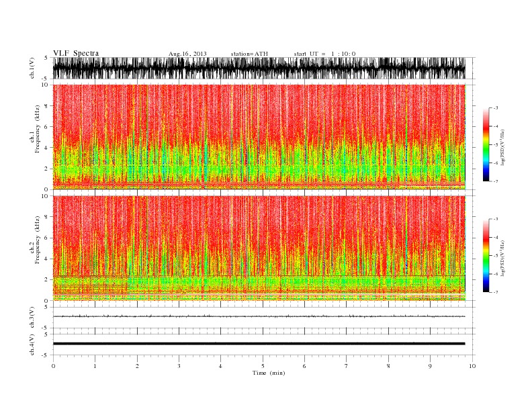Click the 'Time (min)' axis label

click(269, 373)
